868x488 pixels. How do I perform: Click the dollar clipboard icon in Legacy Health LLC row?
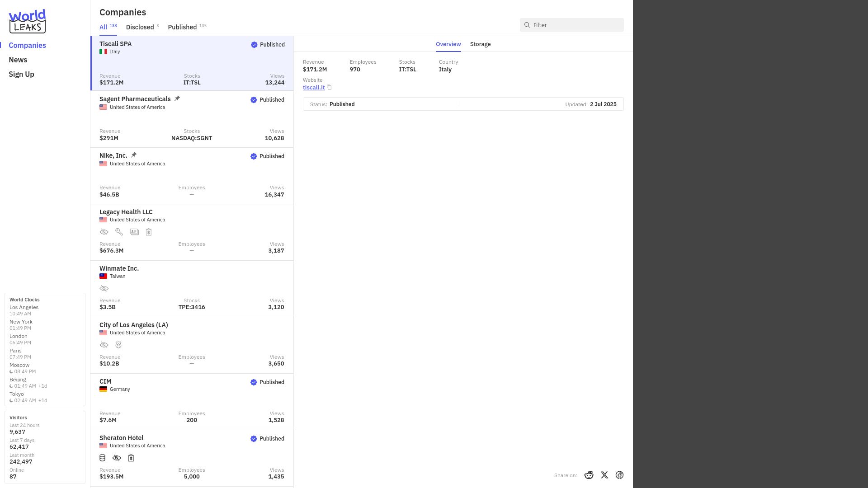click(149, 232)
